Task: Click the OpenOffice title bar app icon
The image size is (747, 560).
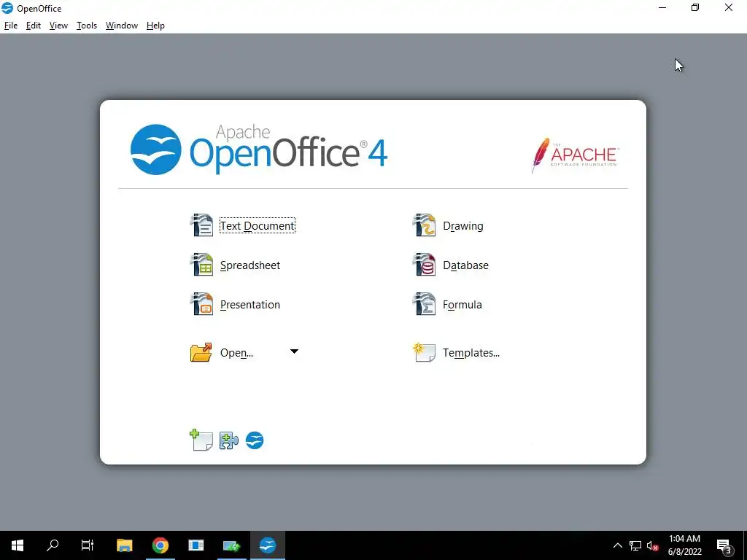Action: (x=7, y=8)
